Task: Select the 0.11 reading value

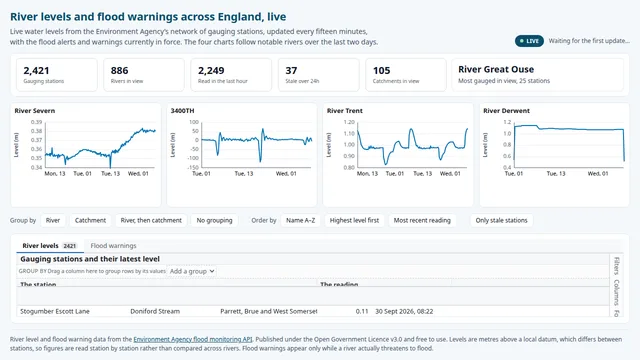Action: 362,311
